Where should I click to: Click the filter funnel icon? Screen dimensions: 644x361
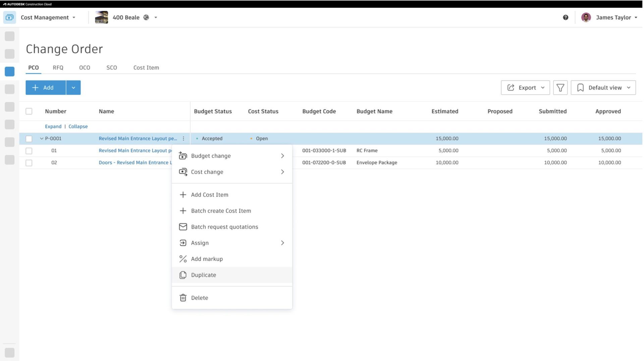(560, 87)
